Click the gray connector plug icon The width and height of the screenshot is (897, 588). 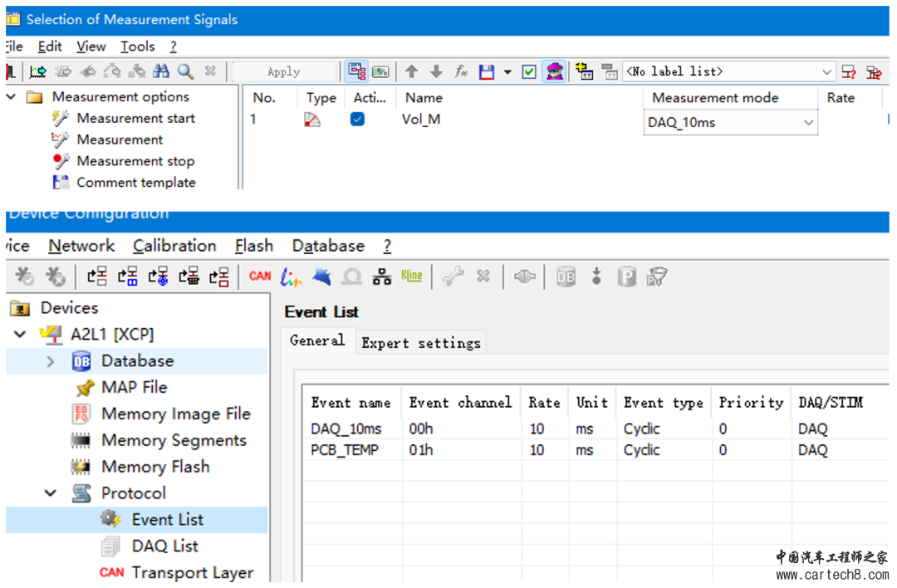click(x=525, y=277)
